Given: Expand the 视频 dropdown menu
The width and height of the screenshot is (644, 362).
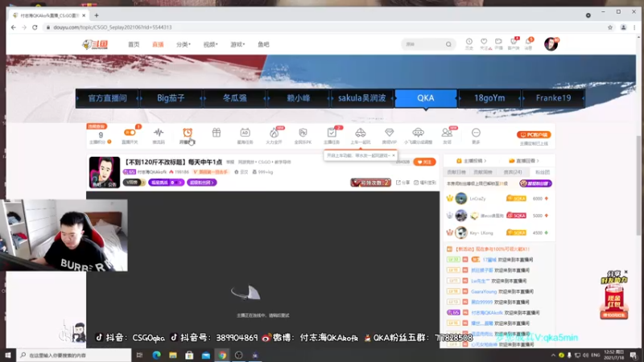Looking at the screenshot, I should (x=210, y=44).
